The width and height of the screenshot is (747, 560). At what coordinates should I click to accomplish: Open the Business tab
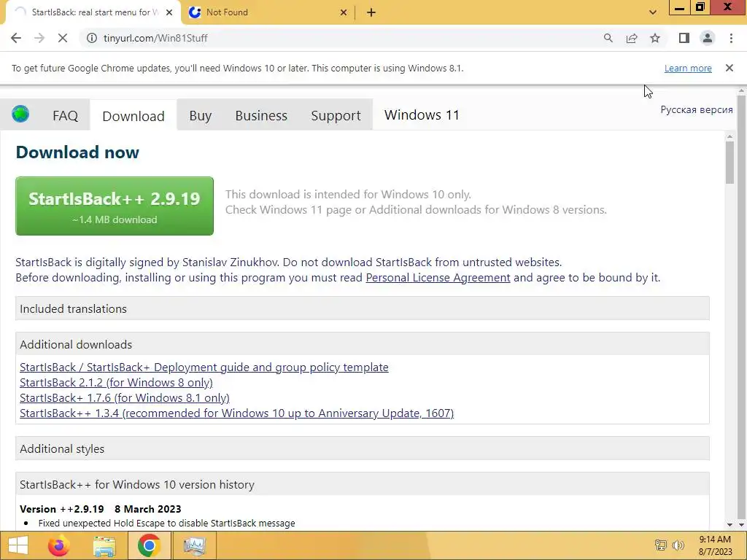pos(261,115)
